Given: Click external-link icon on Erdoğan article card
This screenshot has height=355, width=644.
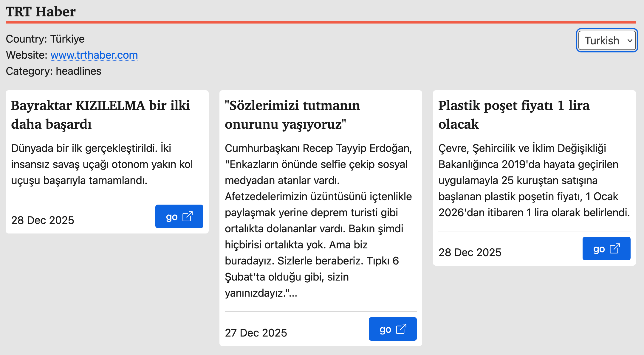Looking at the screenshot, I should (x=401, y=329).
